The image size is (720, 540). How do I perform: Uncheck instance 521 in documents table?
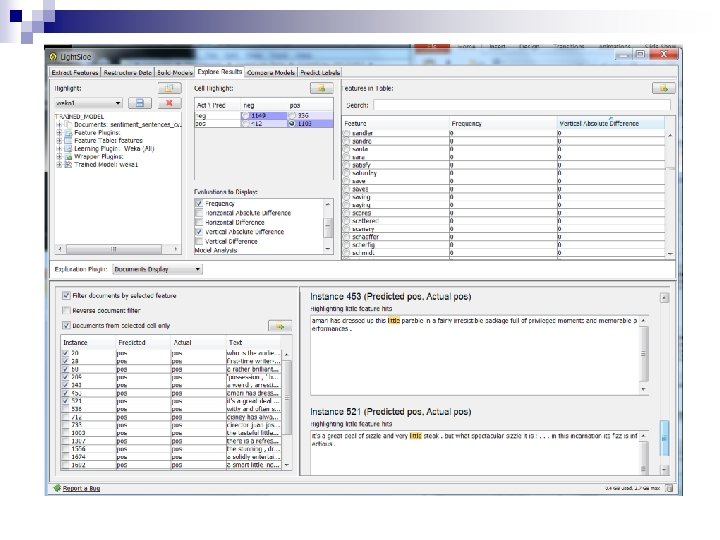click(66, 401)
